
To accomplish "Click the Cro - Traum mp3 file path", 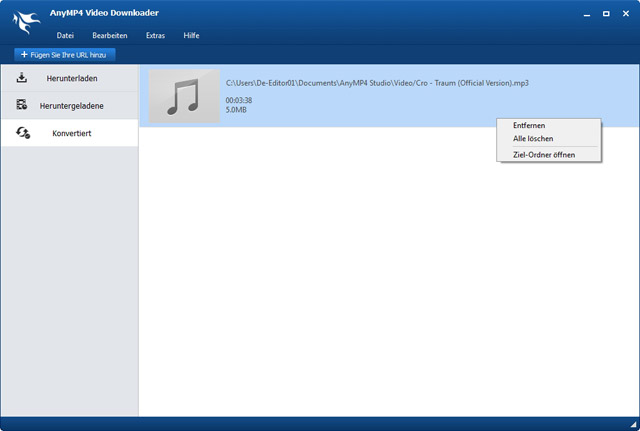I will coord(377,83).
